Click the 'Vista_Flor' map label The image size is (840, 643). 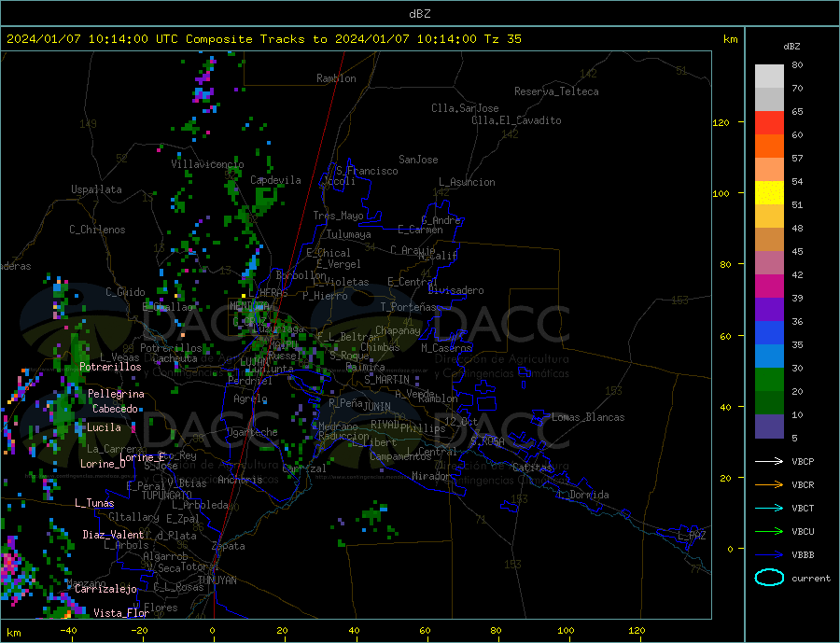tap(121, 613)
